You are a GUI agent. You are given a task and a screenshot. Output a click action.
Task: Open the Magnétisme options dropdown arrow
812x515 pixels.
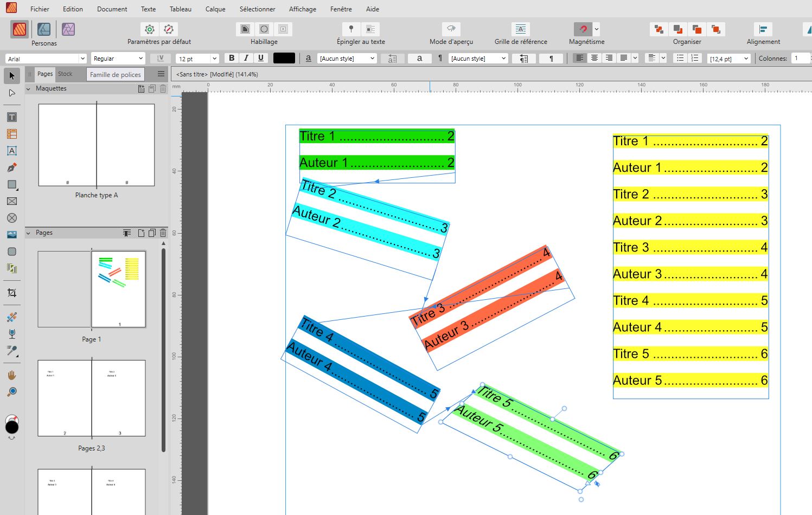tap(597, 29)
